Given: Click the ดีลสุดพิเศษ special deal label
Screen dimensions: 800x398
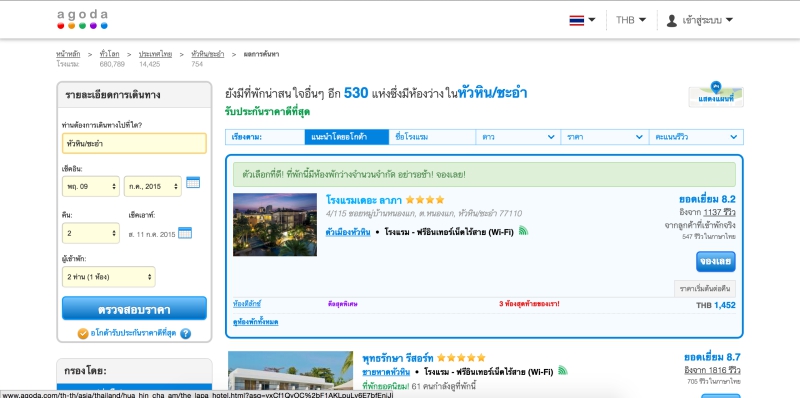Looking at the screenshot, I should 342,304.
